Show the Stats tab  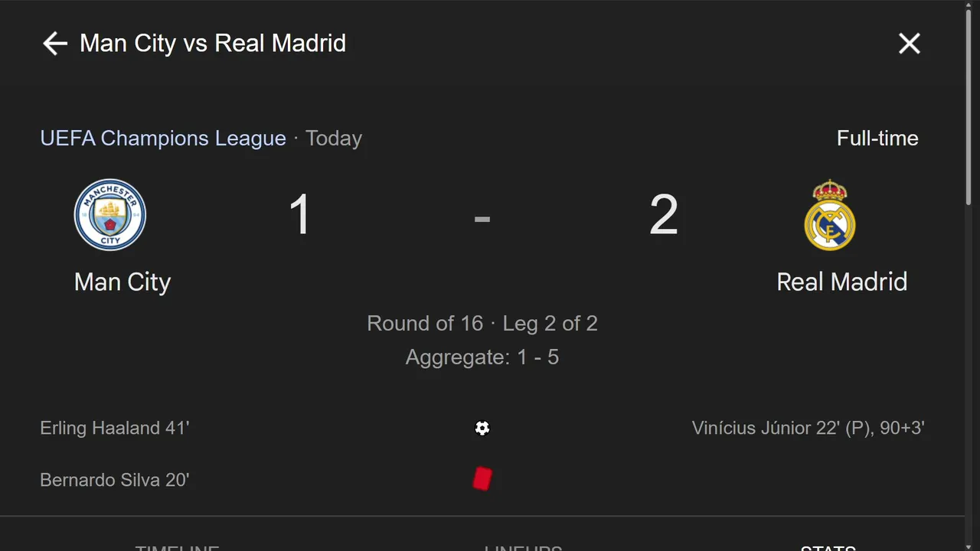pyautogui.click(x=828, y=546)
